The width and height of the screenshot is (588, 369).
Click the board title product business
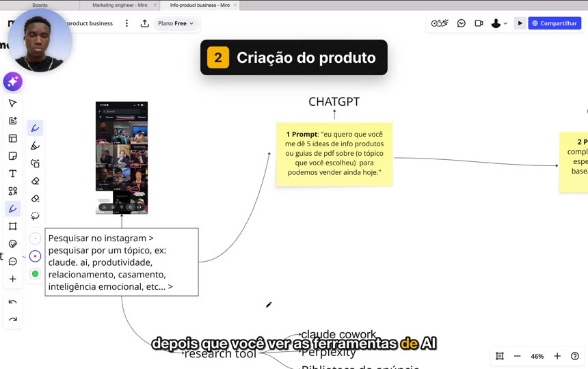pyautogui.click(x=90, y=23)
